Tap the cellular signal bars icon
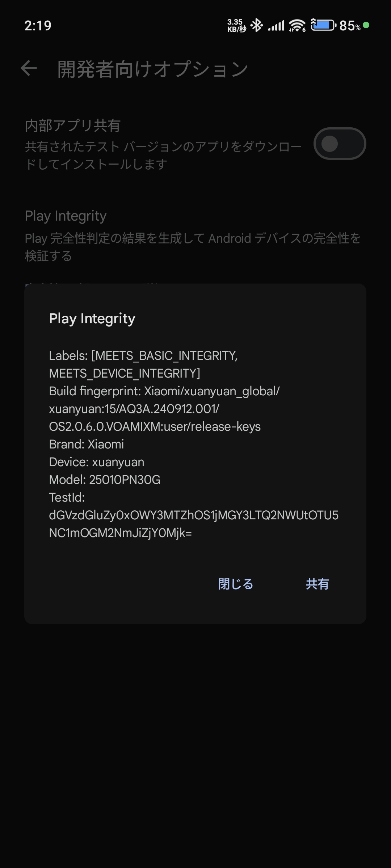This screenshot has height=868, width=391. coord(276,26)
